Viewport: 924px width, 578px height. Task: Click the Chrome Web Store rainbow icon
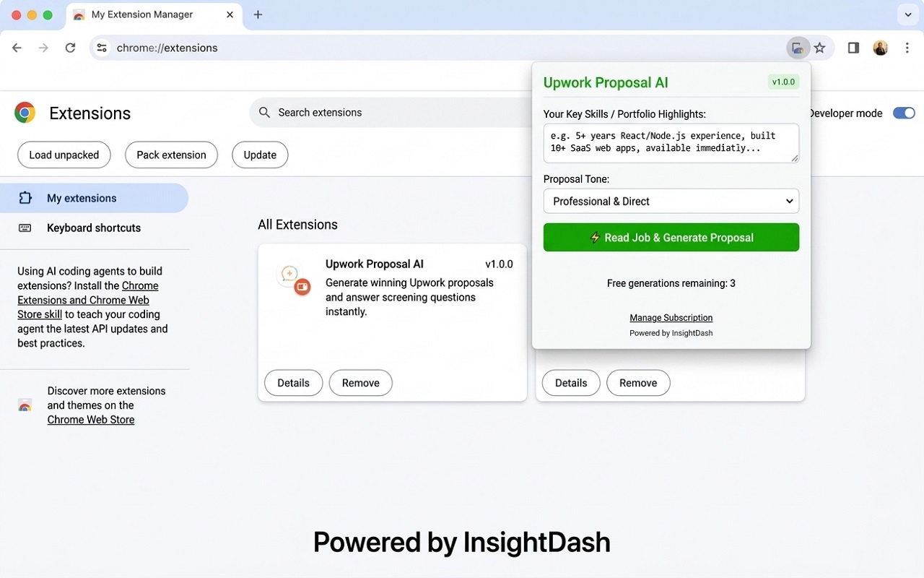[25, 405]
